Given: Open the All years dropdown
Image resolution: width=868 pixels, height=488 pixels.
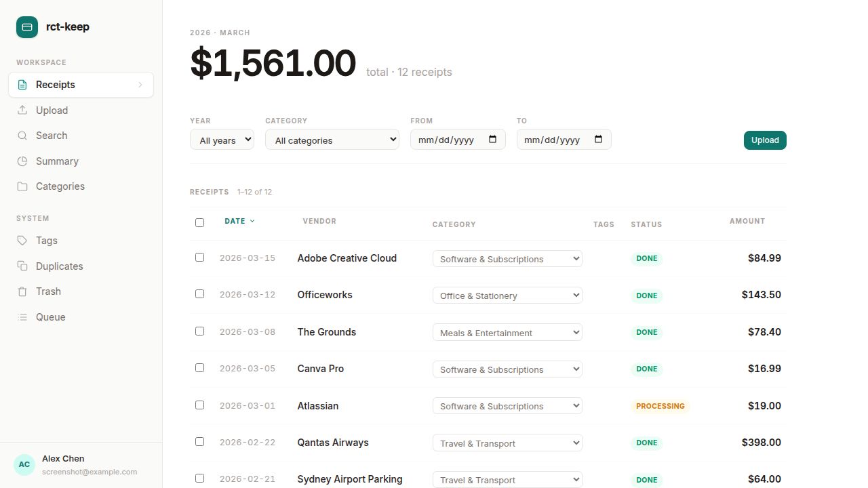Looking at the screenshot, I should (x=222, y=140).
